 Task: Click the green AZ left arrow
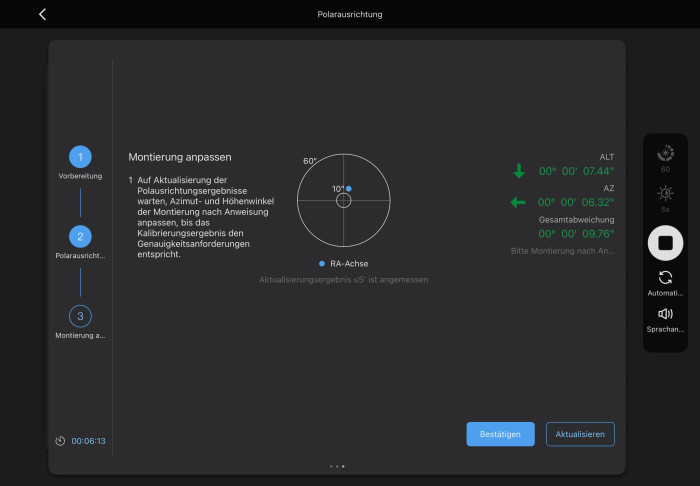pos(518,203)
